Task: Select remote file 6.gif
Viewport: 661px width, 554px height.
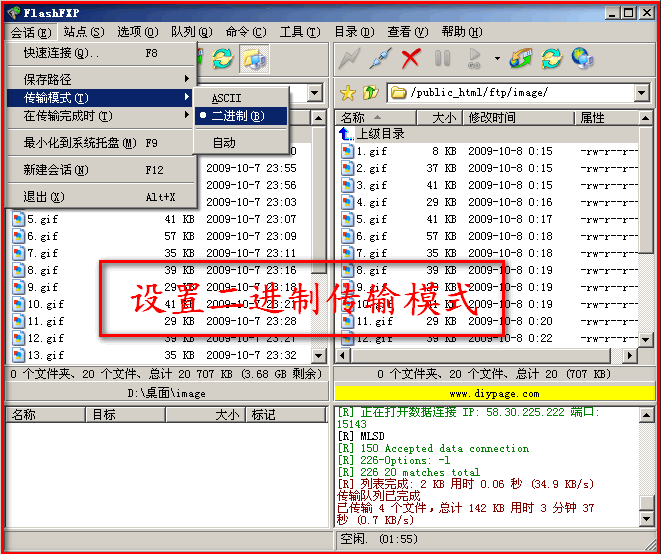Action: (x=364, y=236)
